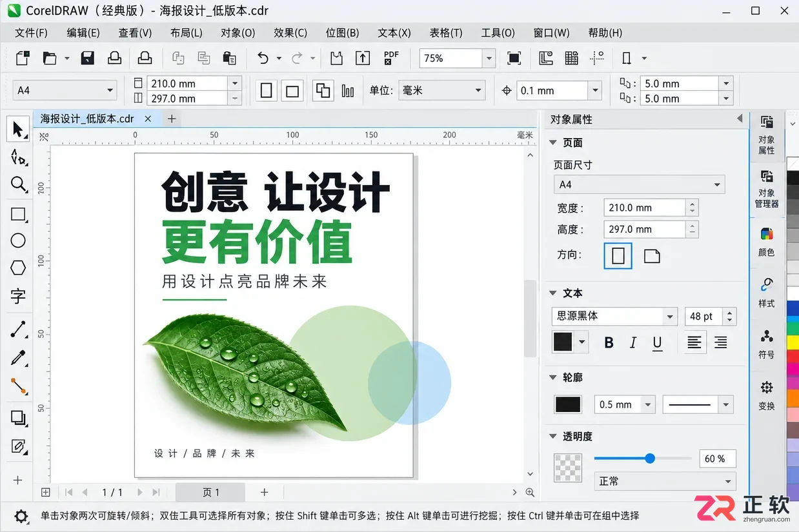Toggle portrait button in property bar
The width and height of the screenshot is (799, 532).
click(x=267, y=91)
